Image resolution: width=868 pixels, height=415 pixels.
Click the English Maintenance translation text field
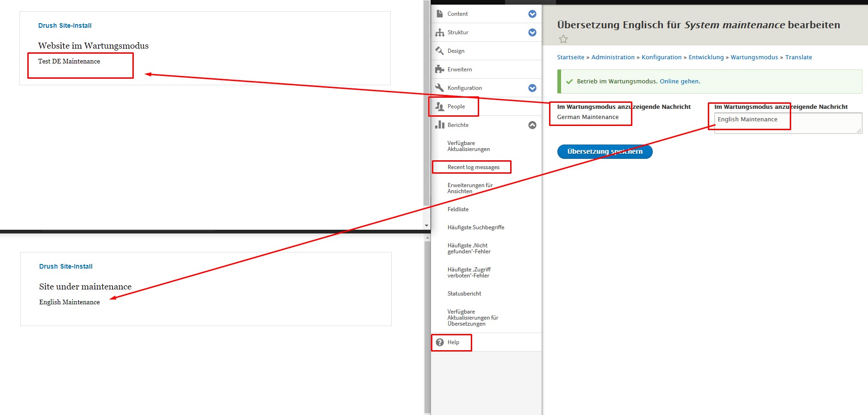pos(788,123)
